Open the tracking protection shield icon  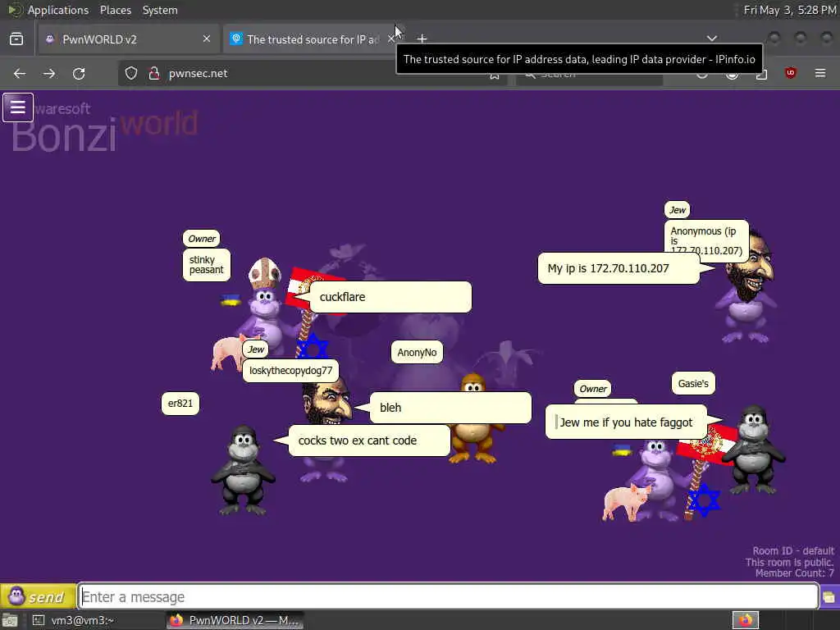[131, 73]
